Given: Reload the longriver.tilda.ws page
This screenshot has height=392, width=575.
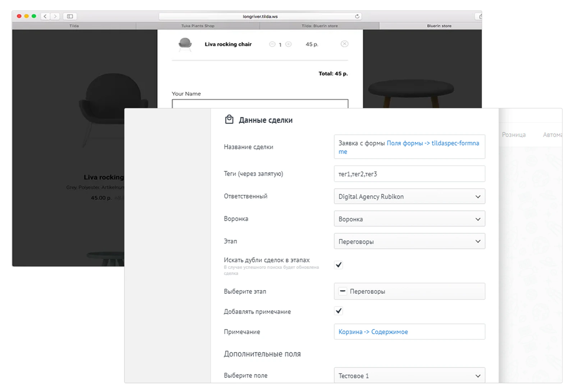Looking at the screenshot, I should coord(357,16).
